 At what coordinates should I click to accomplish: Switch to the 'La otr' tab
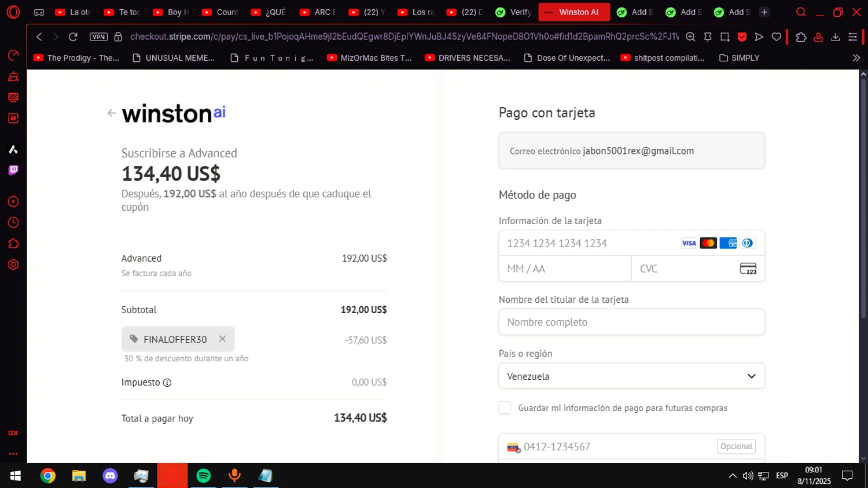(x=74, y=12)
